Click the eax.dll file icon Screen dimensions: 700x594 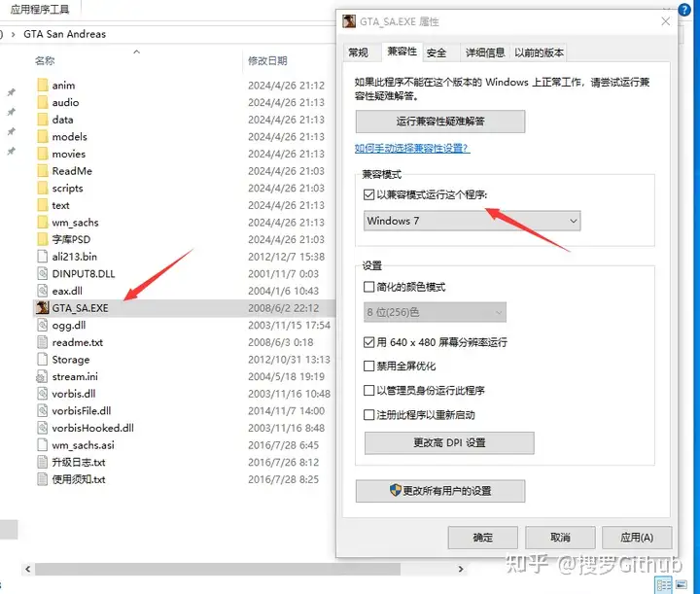click(43, 291)
